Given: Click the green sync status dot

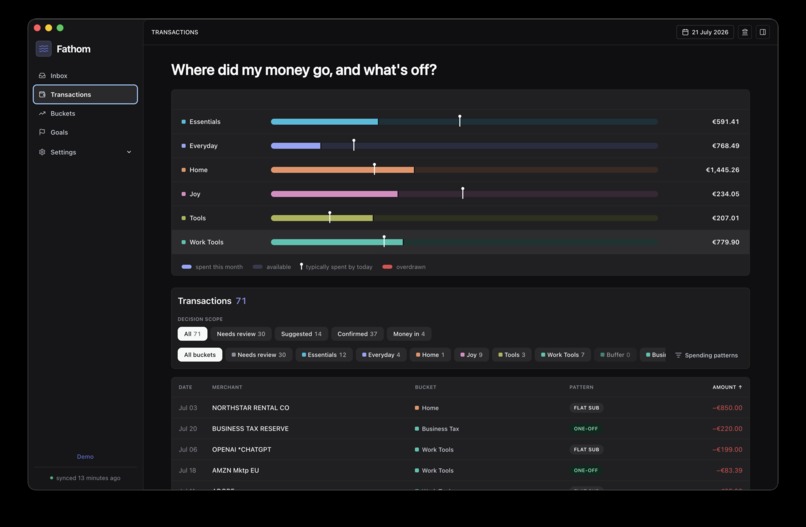Looking at the screenshot, I should click(51, 478).
